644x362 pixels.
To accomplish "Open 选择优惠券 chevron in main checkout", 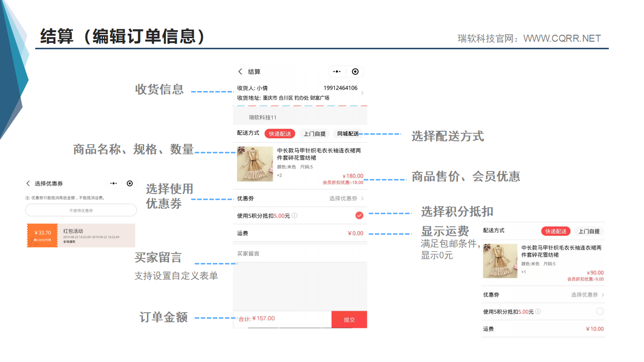I will click(x=362, y=199).
